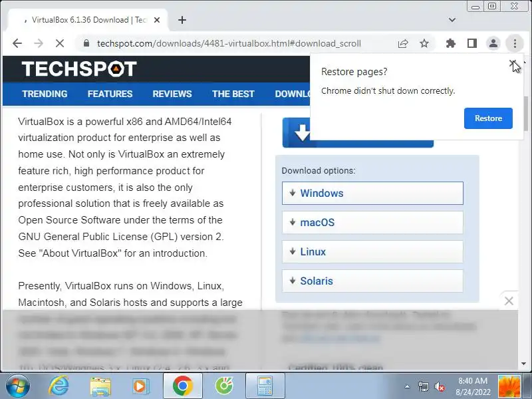Image resolution: width=532 pixels, height=399 pixels.
Task: Open the FEATURES section
Action: click(x=110, y=94)
